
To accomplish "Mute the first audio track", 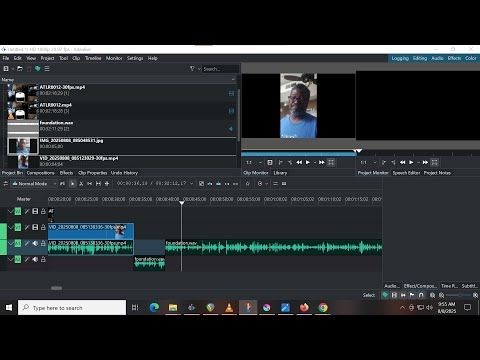I will pyautogui.click(x=35, y=243).
